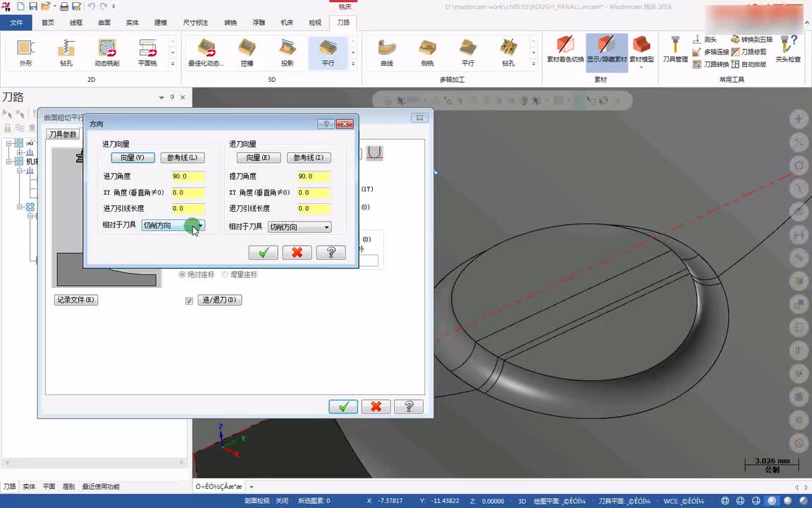Expand the 2D toolpath gallery more arrow
Image resolution: width=812 pixels, height=508 pixels.
point(173,64)
